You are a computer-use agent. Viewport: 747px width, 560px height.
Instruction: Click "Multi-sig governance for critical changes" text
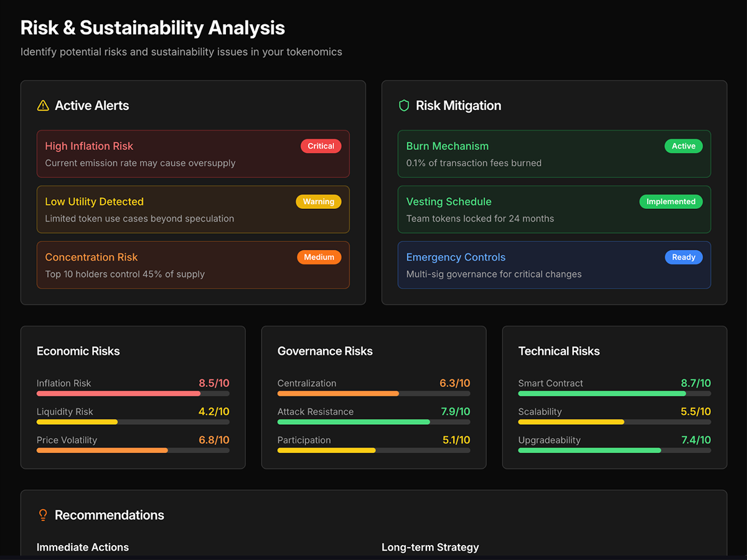494,274
